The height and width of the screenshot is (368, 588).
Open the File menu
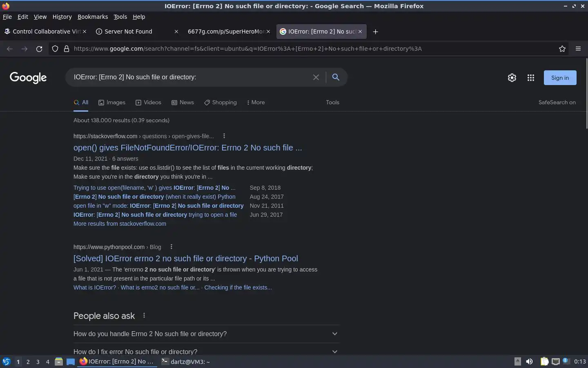[x=7, y=17]
